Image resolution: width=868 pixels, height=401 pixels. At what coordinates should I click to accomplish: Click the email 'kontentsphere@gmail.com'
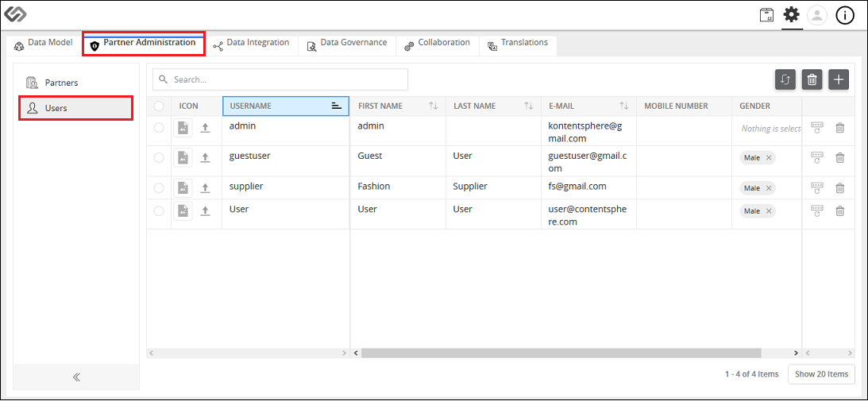point(585,132)
